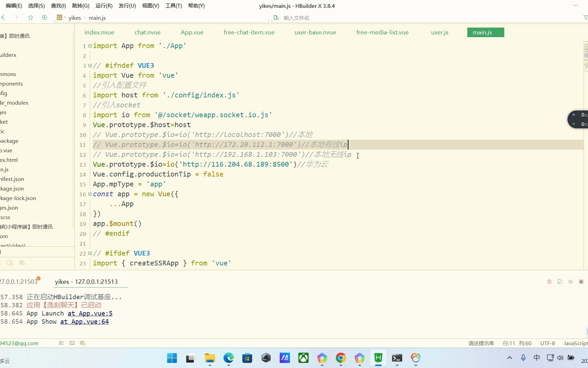This screenshot has height=368, width=588.
Task: Collapse the #ifndef VUE3 fold at line 3
Action: (90, 65)
